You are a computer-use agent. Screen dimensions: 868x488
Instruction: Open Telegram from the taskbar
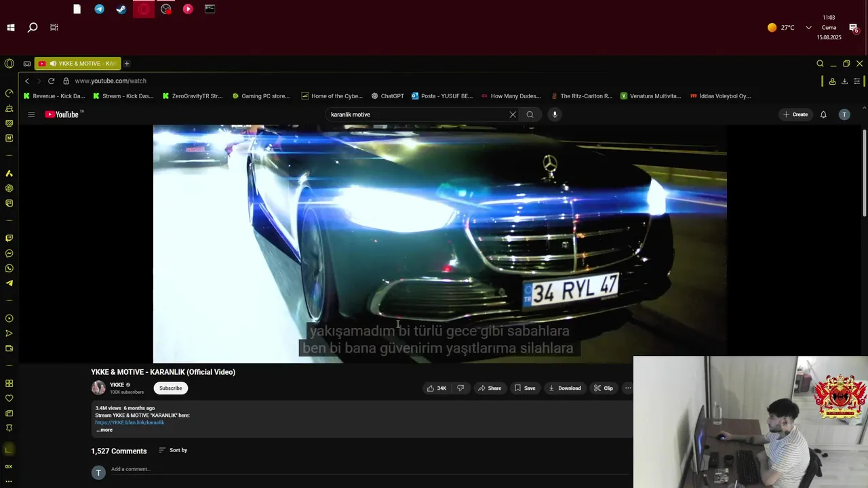99,9
